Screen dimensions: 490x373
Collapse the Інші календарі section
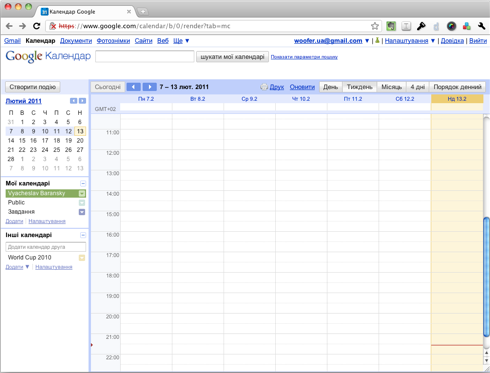click(x=83, y=235)
